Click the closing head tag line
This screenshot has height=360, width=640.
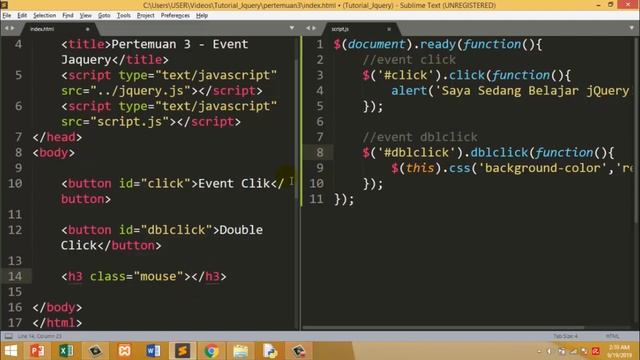tap(57, 137)
